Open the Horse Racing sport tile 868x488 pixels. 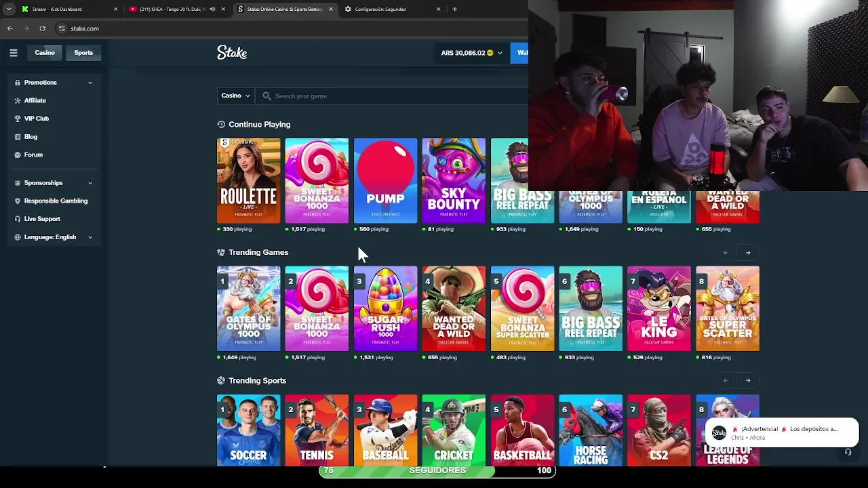(591, 430)
